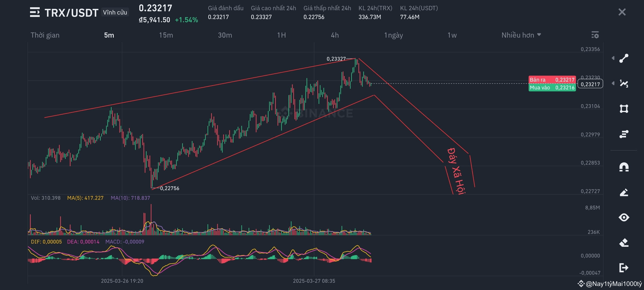Switch to the 4h timeframe
Screen dimensions: 644x290
[x=335, y=35]
